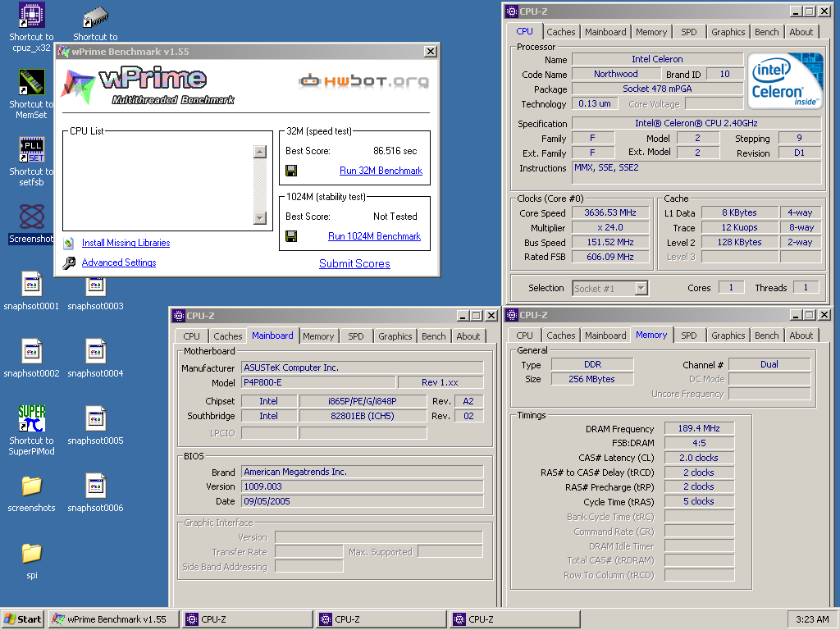Open snaphsot0006 file icon
This screenshot has width=840, height=630.
(x=95, y=486)
